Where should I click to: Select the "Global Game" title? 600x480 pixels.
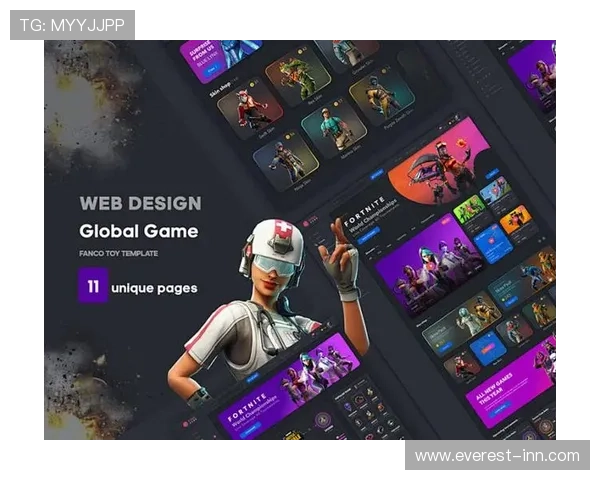139,231
